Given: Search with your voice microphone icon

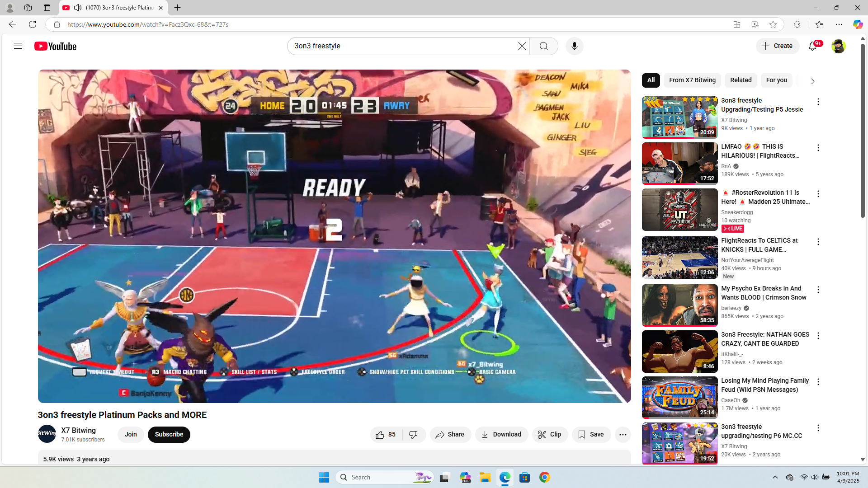Looking at the screenshot, I should pyautogui.click(x=574, y=46).
